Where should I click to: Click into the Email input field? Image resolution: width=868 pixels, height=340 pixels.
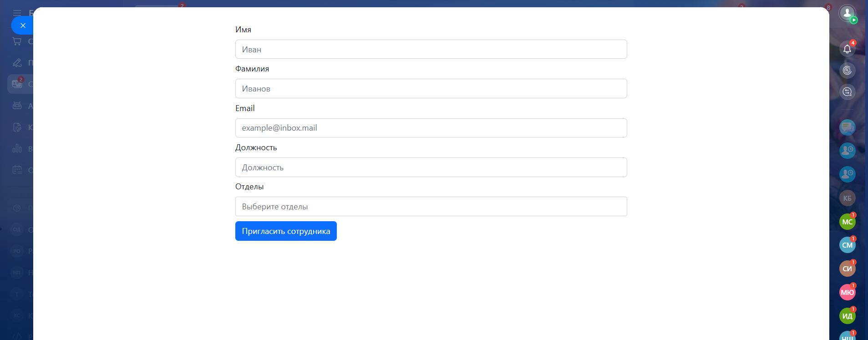coord(431,128)
